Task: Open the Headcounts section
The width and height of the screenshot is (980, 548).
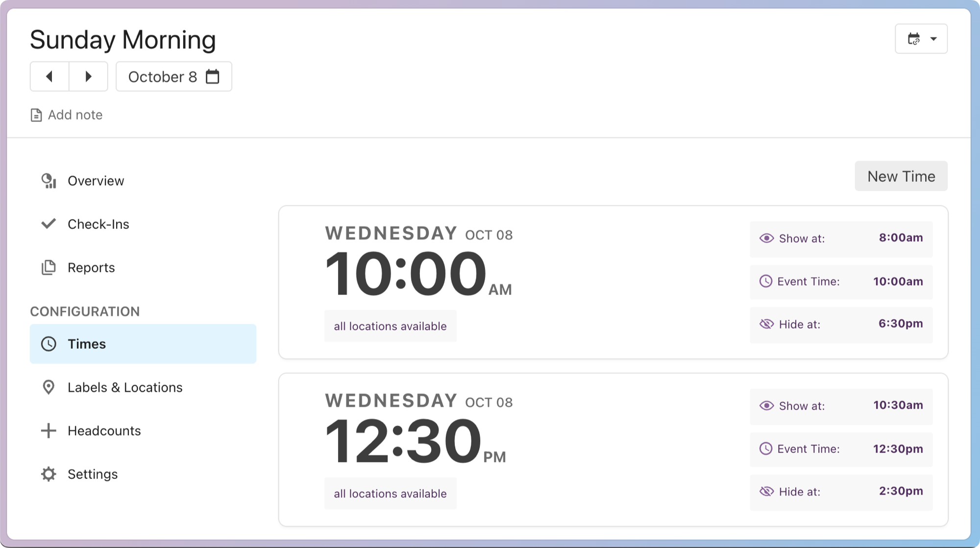Action: click(x=104, y=431)
